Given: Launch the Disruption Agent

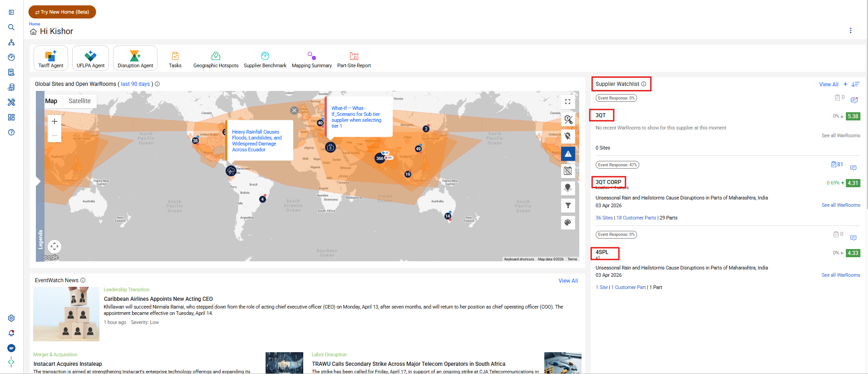Looking at the screenshot, I should click(135, 58).
